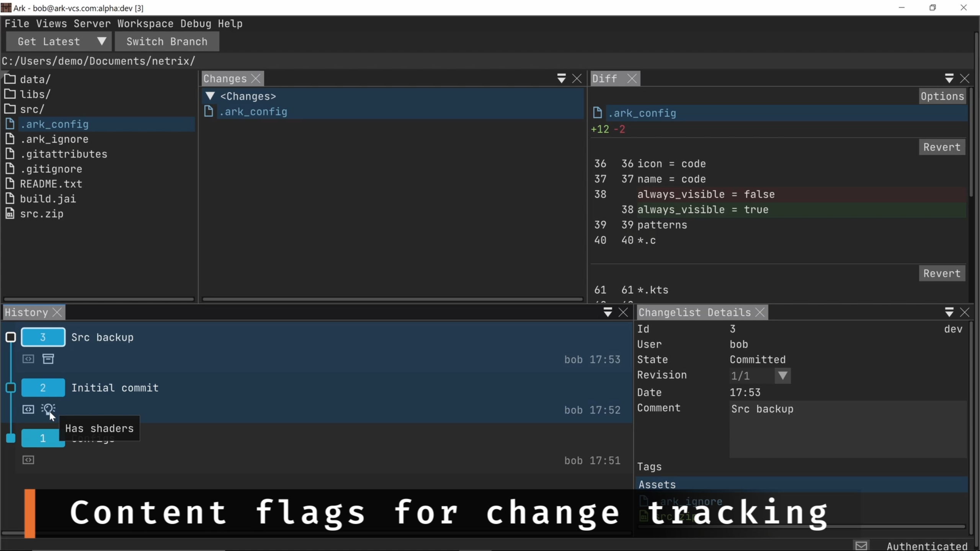This screenshot has height=551, width=980.
Task: Open the Workspace menu
Action: tap(145, 24)
